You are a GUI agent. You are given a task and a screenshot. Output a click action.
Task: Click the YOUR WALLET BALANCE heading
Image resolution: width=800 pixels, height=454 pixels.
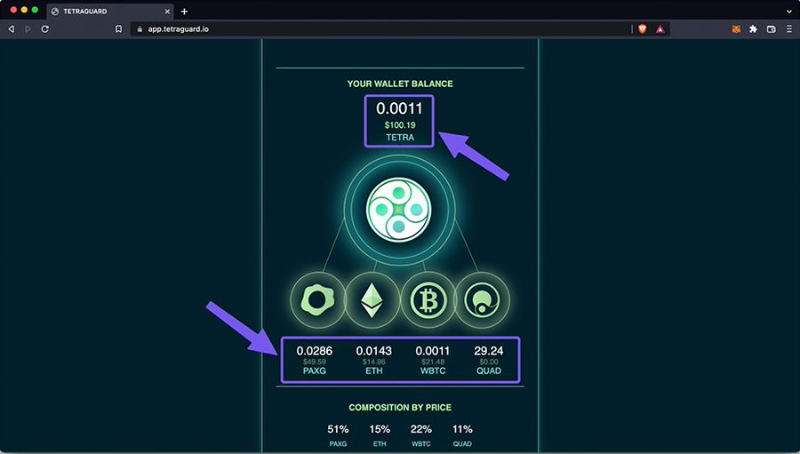400,84
